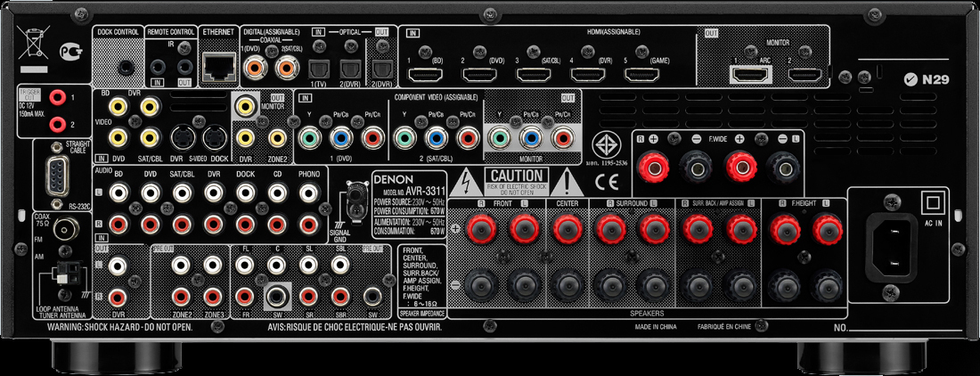Select the CD right audio input
The width and height of the screenshot is (980, 376).
tap(276, 224)
